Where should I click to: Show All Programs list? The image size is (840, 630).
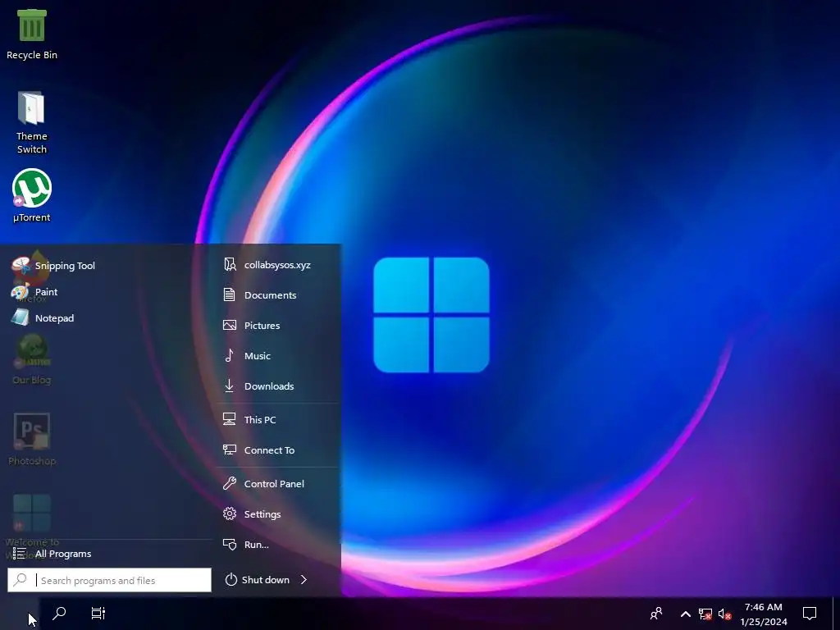[x=52, y=554]
